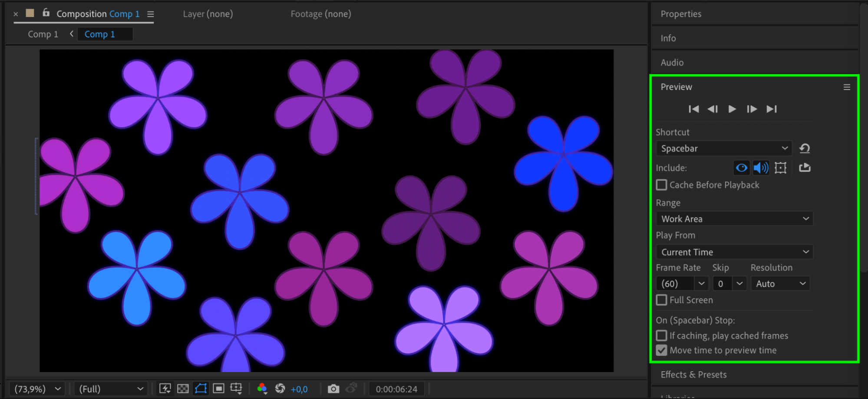Click the current time 0:00:06:24 display

(396, 389)
